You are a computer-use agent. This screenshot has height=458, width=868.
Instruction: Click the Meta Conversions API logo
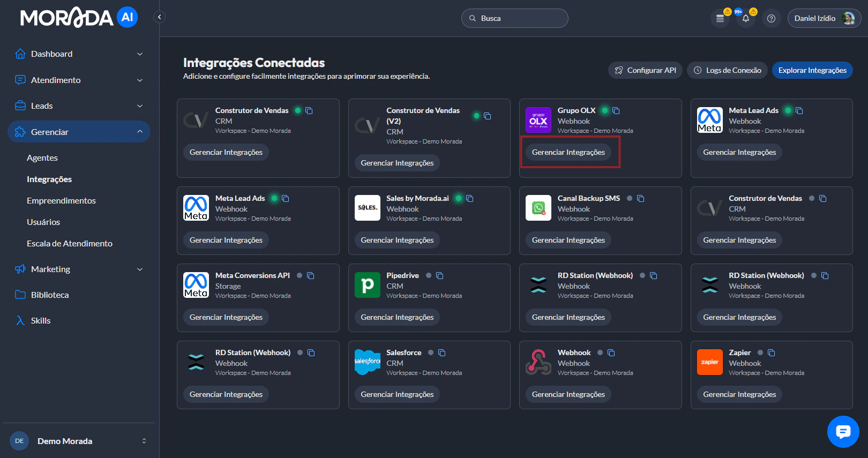click(x=196, y=285)
